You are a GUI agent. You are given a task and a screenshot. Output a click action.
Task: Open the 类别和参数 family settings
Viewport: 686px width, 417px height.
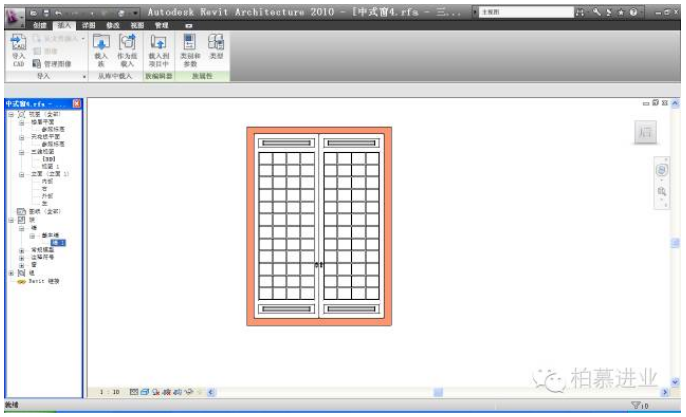tap(190, 51)
